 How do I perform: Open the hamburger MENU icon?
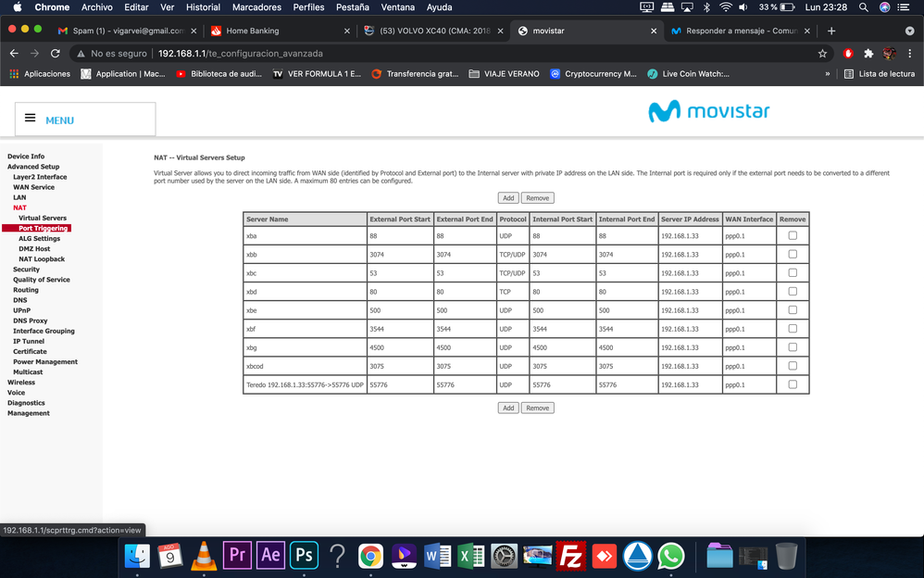pos(31,119)
